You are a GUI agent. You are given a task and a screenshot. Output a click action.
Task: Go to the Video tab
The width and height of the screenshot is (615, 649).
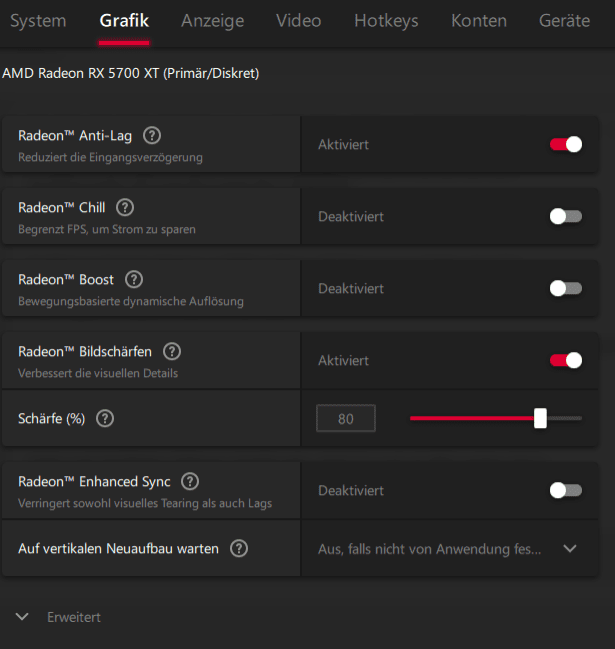[299, 21]
